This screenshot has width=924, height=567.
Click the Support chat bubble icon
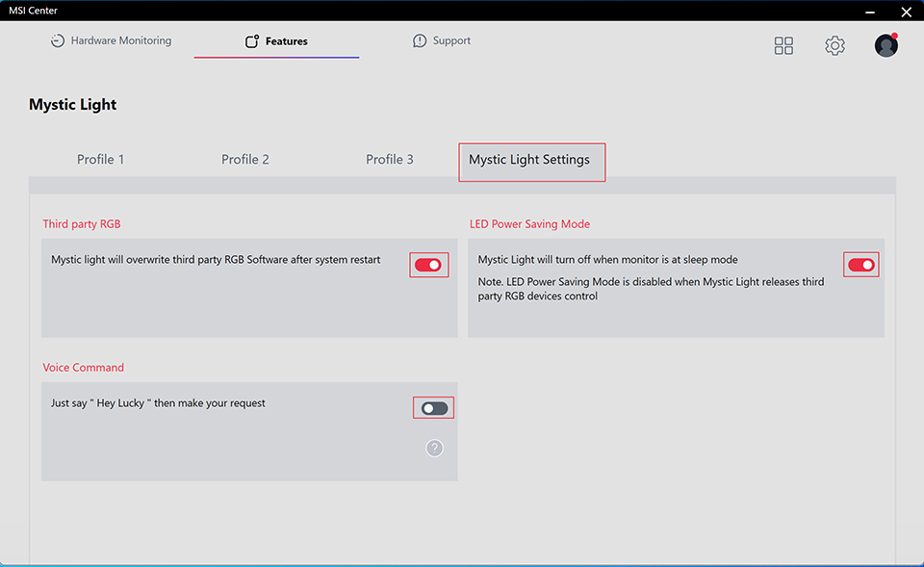click(420, 40)
